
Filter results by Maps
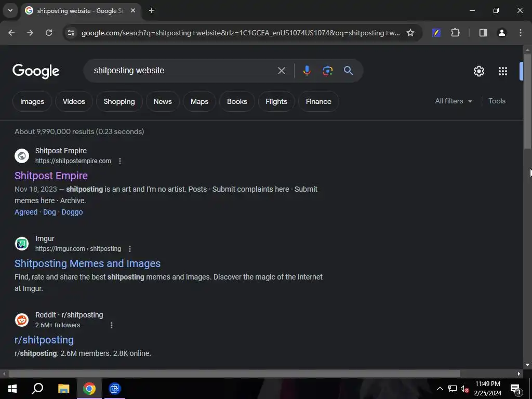click(x=199, y=101)
